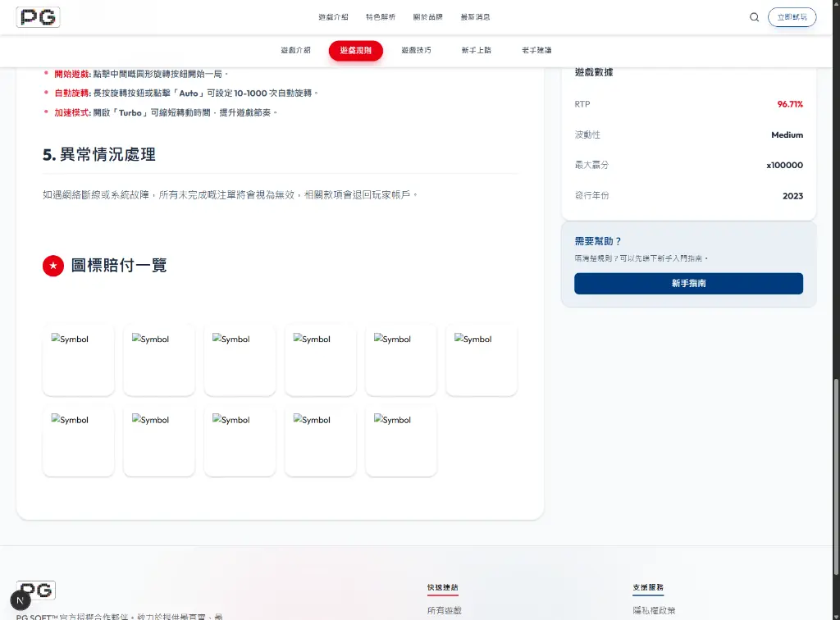Click the PG logo in the header
The width and height of the screenshot is (840, 620).
point(38,17)
